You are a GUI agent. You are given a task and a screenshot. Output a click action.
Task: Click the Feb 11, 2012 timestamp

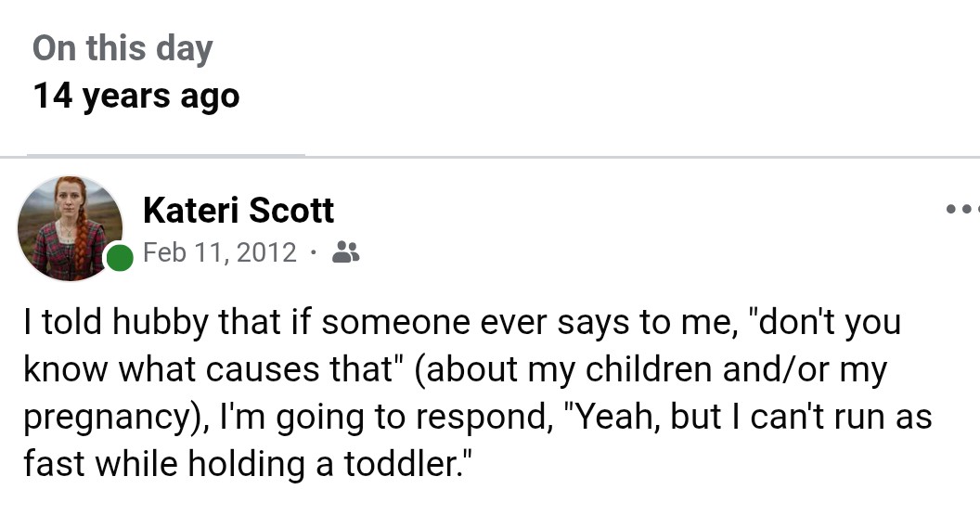[220, 251]
